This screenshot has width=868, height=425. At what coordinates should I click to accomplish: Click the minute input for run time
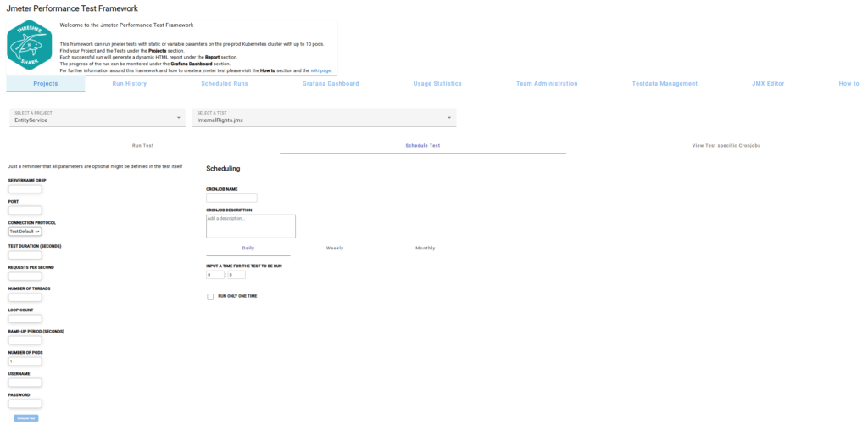(x=236, y=275)
